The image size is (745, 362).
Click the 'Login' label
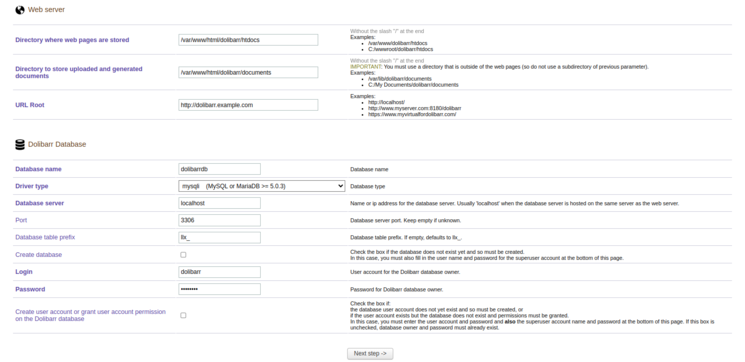[x=24, y=272]
